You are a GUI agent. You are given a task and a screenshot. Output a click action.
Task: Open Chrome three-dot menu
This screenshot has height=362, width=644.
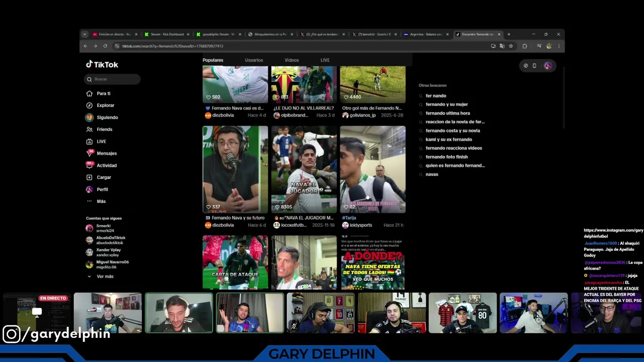[x=558, y=46]
